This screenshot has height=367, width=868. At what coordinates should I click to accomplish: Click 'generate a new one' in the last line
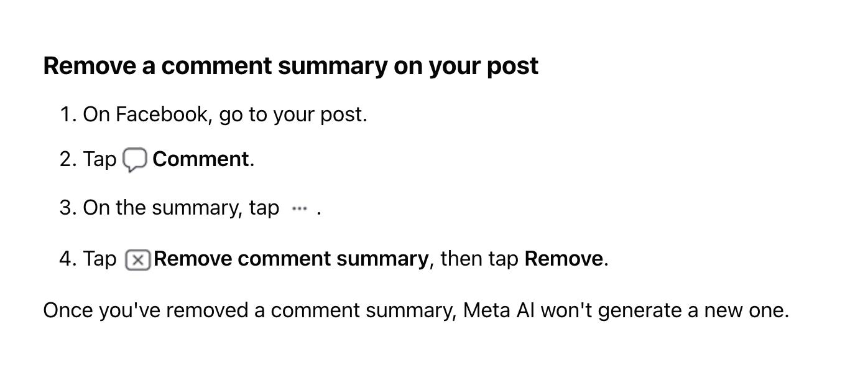pyautogui.click(x=693, y=310)
